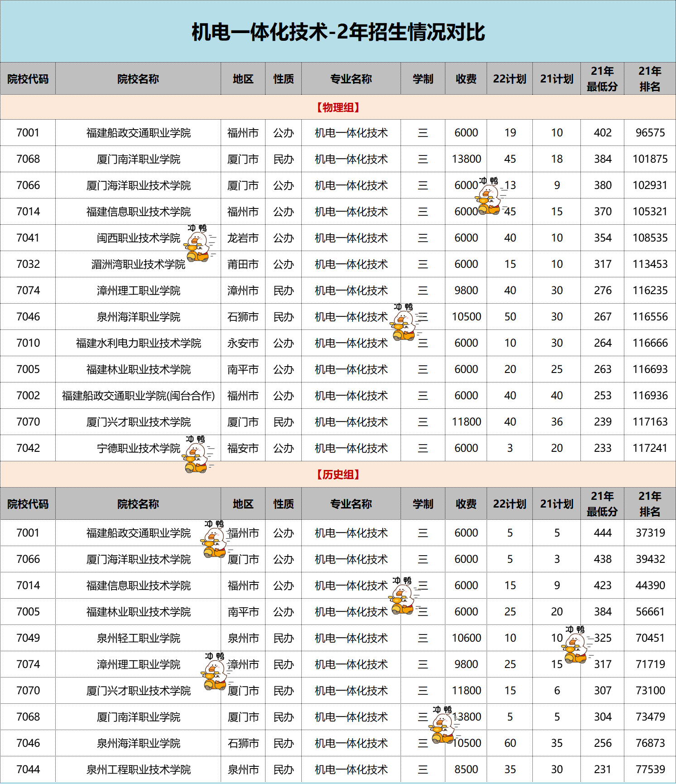Select the 【历史组】 section label

click(338, 474)
